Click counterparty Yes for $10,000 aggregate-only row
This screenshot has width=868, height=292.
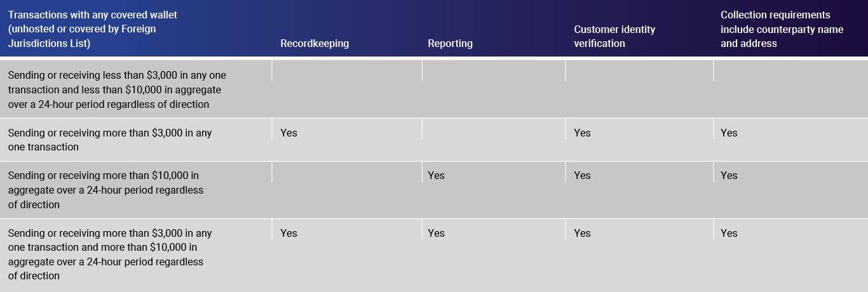729,175
